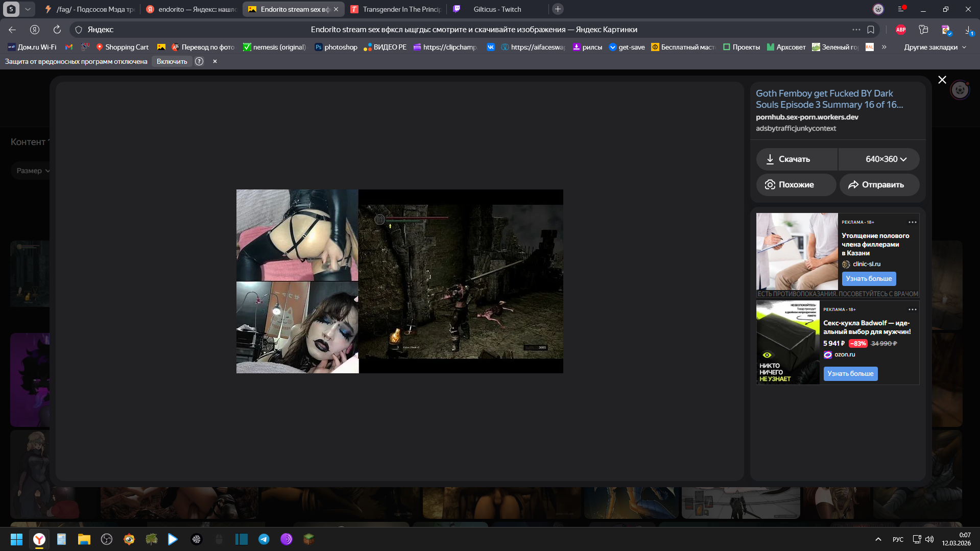Switch to the endorito Яндекс search tab
The height and width of the screenshot is (551, 980).
(x=192, y=9)
